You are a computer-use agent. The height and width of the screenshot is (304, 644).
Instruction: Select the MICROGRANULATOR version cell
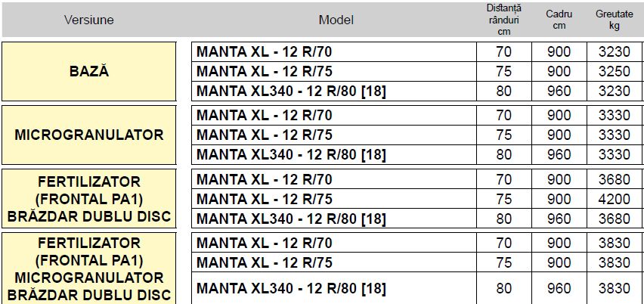tap(89, 135)
